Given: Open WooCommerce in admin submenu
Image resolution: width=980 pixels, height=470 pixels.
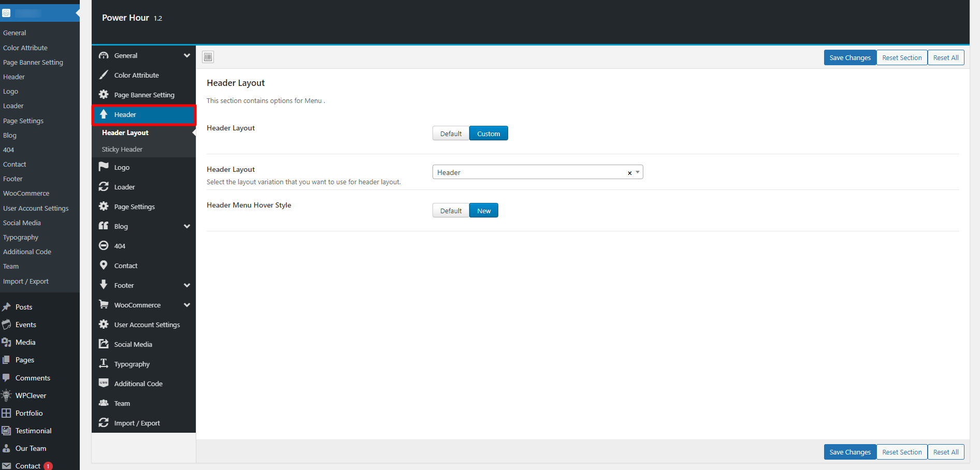Looking at the screenshot, I should (x=26, y=193).
